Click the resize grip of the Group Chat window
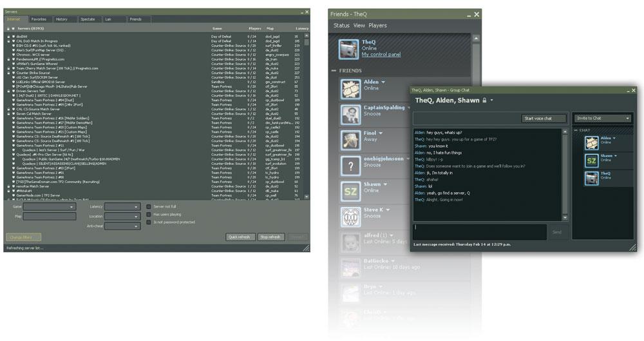 (x=633, y=247)
